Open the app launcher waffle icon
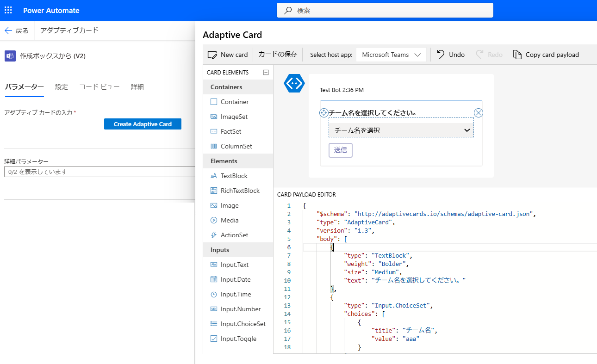 coord(8,10)
